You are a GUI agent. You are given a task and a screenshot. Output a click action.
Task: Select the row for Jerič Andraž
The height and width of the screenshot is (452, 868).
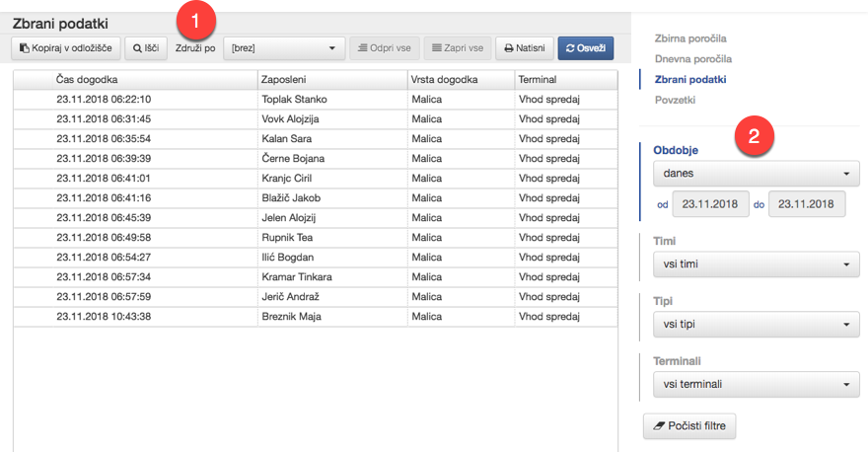[316, 297]
